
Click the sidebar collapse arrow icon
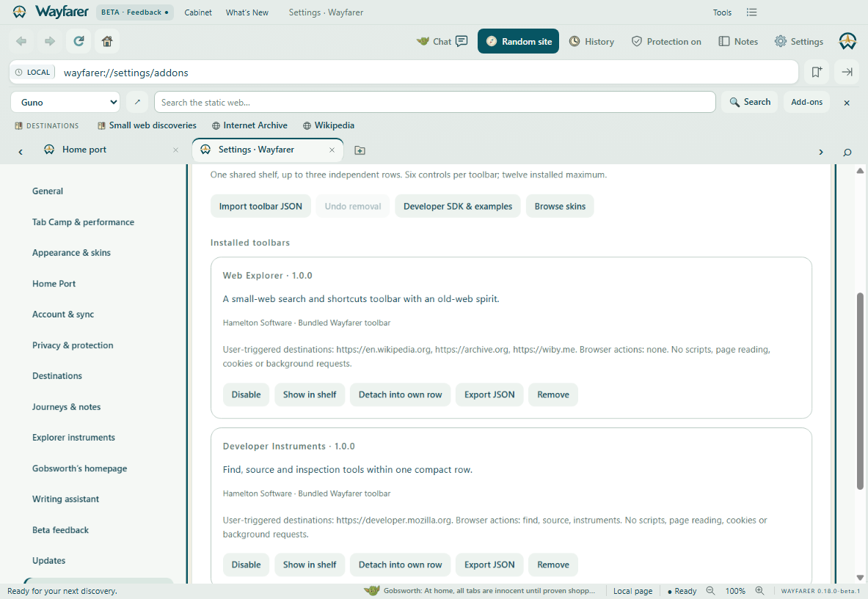pos(847,72)
